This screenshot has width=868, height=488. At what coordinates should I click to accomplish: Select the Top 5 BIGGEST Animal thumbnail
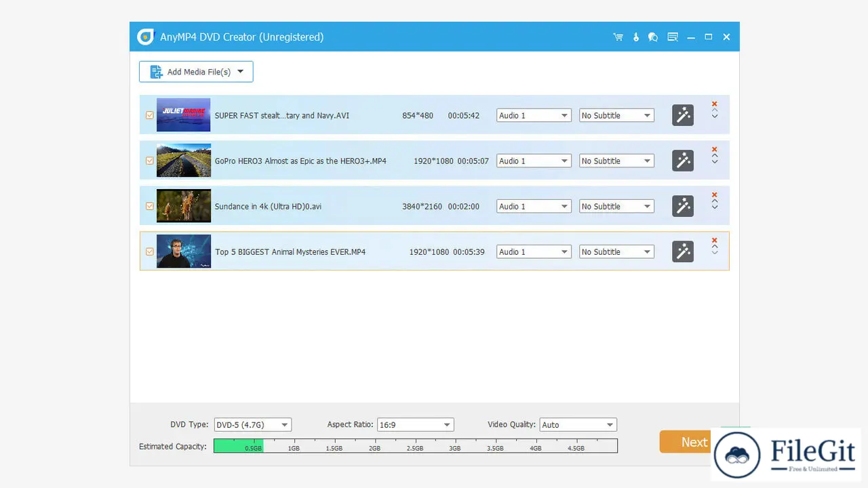(x=183, y=251)
